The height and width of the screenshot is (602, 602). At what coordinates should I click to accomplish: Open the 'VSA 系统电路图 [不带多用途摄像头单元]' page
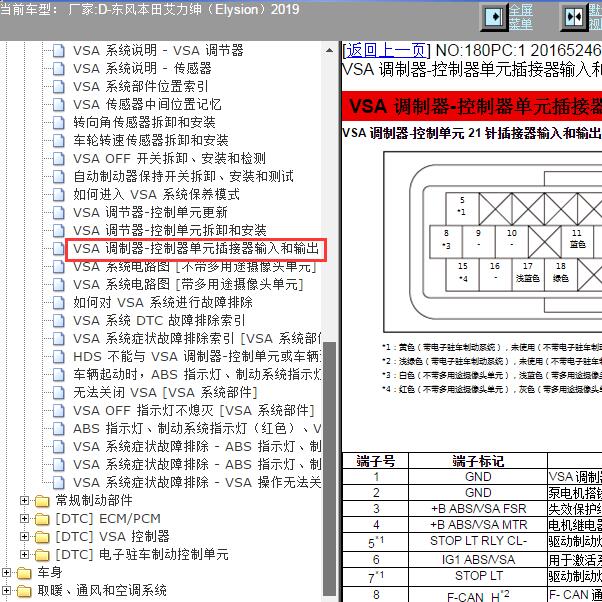coord(195,266)
